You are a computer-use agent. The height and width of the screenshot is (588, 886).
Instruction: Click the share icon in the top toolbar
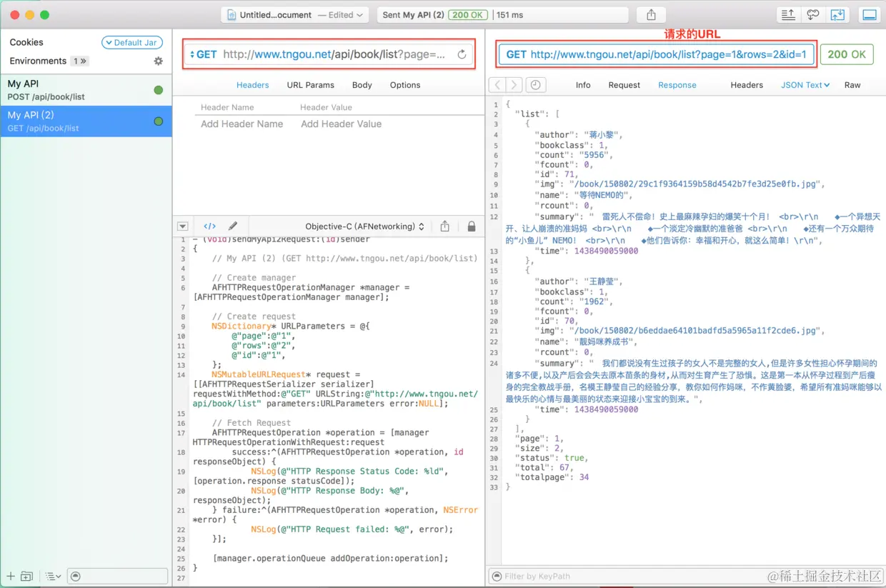651,14
